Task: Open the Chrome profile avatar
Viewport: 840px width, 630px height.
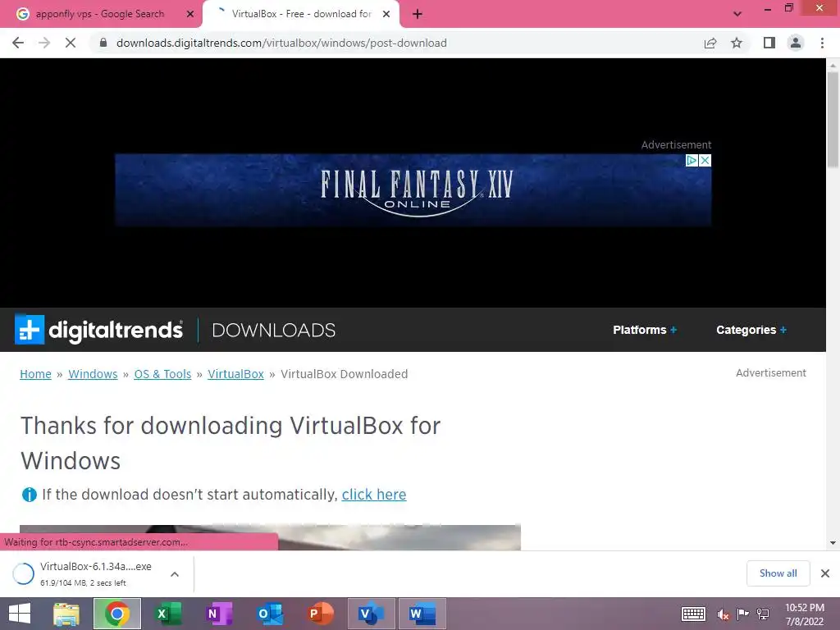Action: [796, 43]
